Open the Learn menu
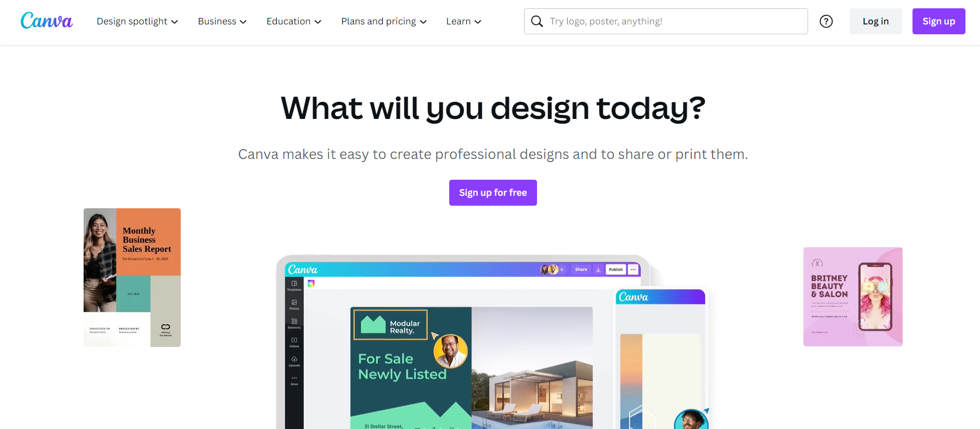980x429 pixels. [x=464, y=21]
